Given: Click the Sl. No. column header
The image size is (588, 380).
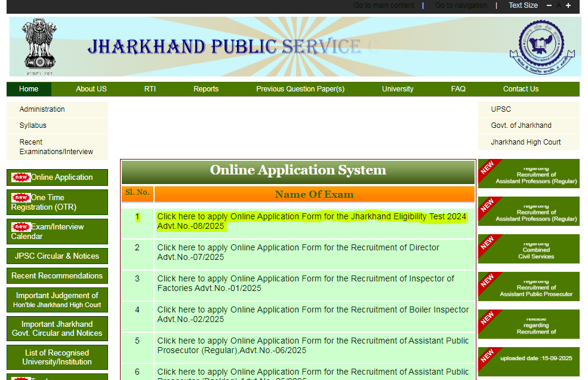Looking at the screenshot, I should point(137,194).
